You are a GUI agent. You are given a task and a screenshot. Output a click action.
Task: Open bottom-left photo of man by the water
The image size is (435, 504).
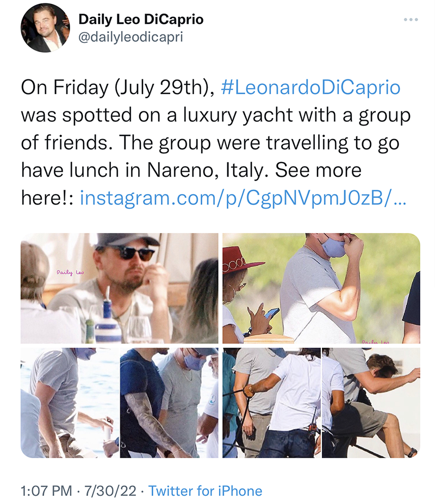70,402
